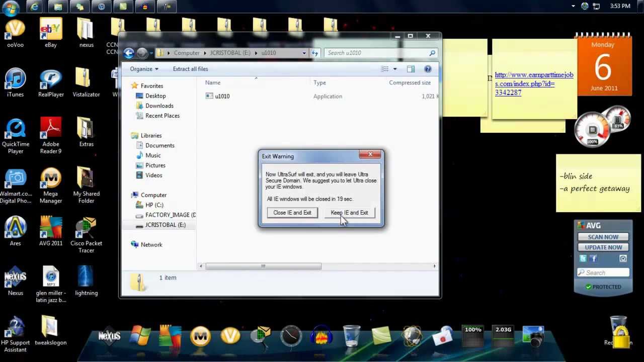Open the QuickTime Player desktop shortcut
This screenshot has width=644, height=362.
pyautogui.click(x=15, y=136)
